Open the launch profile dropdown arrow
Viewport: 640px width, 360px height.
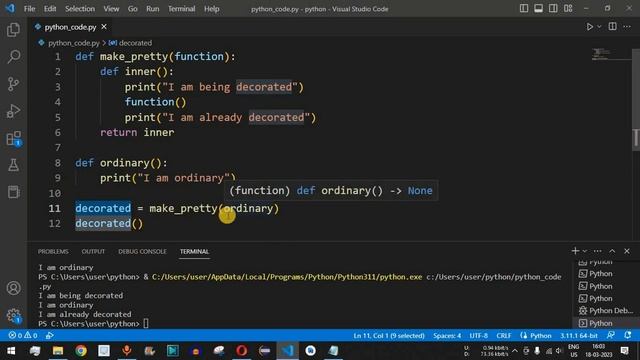click(x=584, y=251)
